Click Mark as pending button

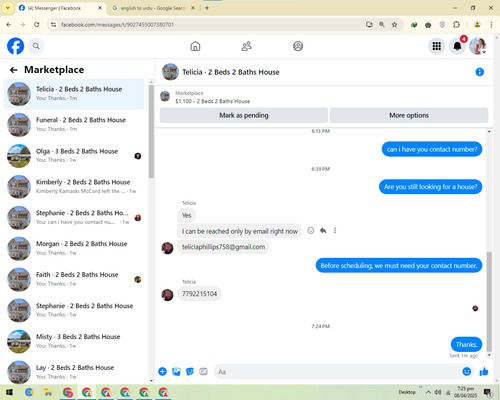coord(244,115)
